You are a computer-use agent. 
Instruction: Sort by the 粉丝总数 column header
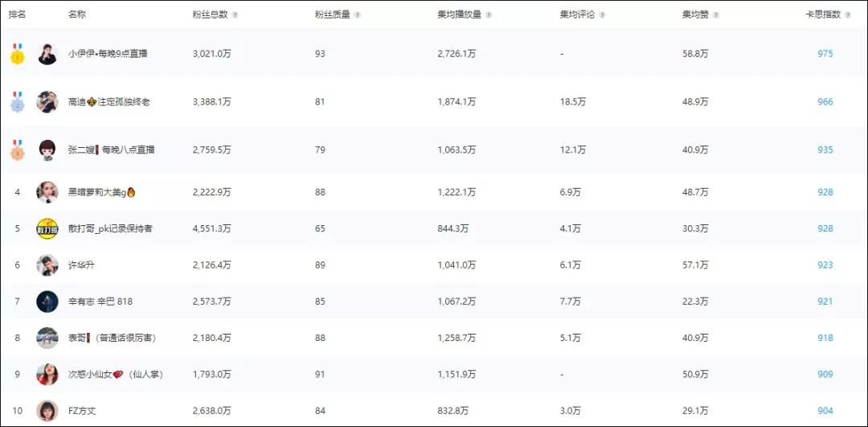pos(210,15)
